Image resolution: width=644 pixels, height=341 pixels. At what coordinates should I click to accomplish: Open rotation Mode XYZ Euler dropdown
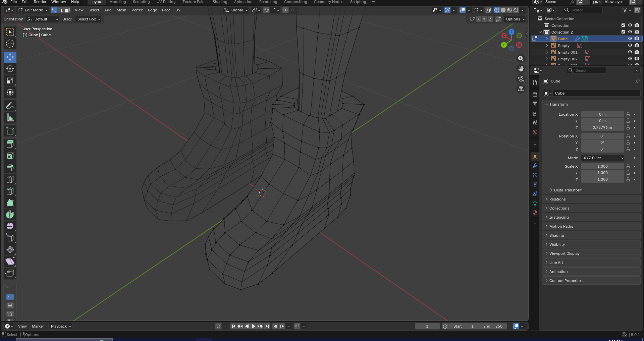coord(603,158)
